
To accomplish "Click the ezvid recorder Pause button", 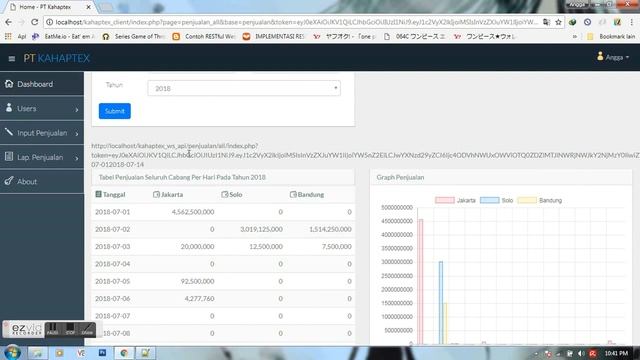I will point(53,329).
